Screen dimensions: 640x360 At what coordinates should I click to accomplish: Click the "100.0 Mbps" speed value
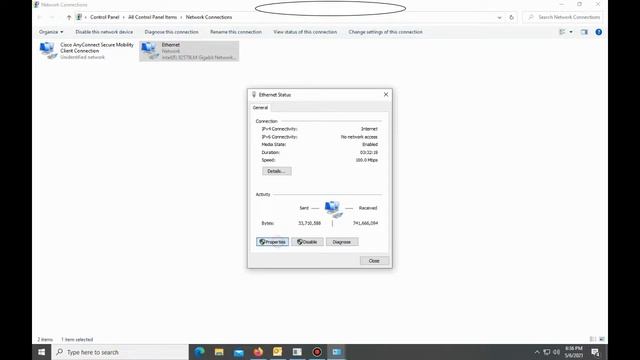(367, 160)
